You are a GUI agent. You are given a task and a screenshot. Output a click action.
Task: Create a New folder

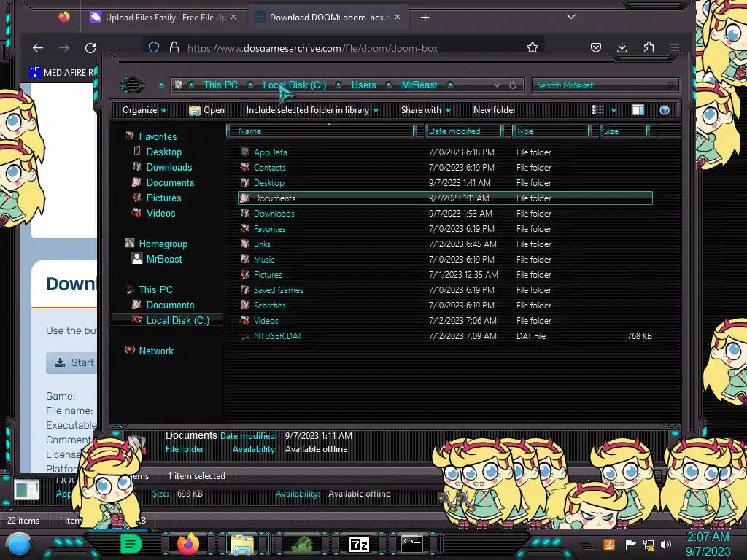click(495, 110)
